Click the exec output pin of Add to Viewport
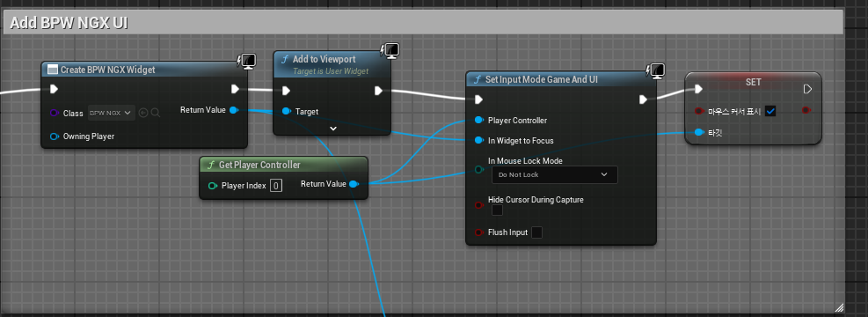This screenshot has height=317, width=868. (x=379, y=91)
